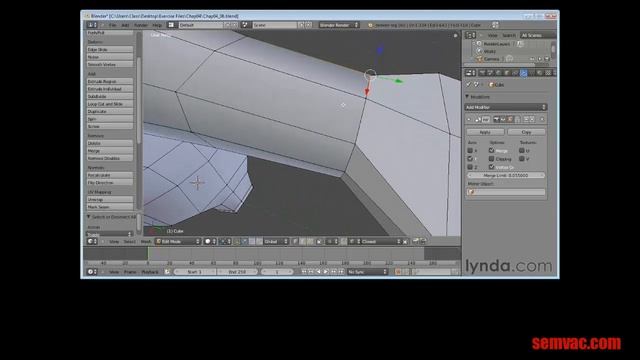Toggle the Y axis checkbox

(x=470, y=159)
